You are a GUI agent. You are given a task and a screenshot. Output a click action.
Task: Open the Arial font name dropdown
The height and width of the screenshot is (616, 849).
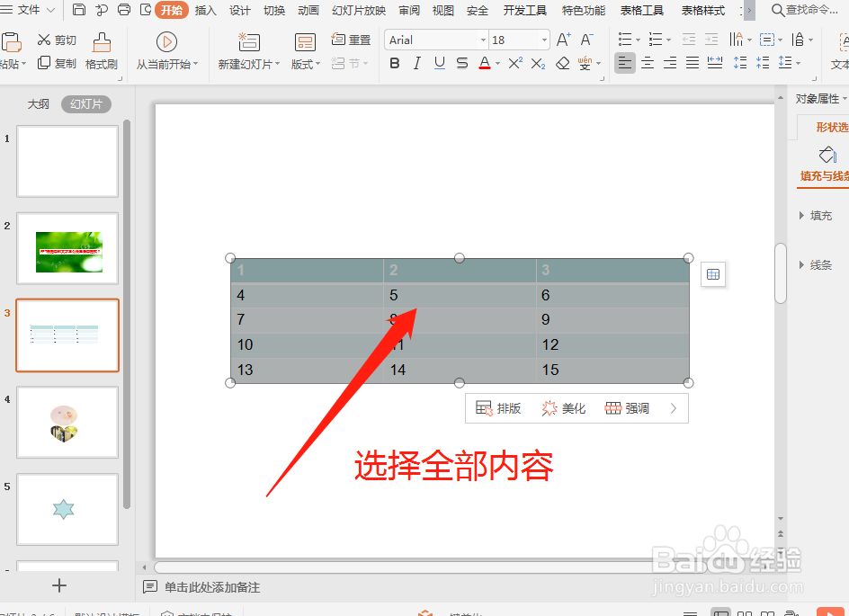pos(483,40)
